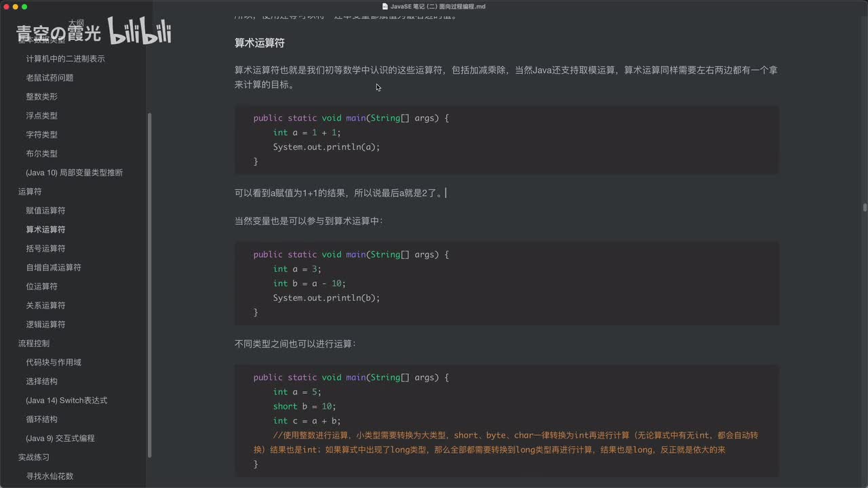Click the document file icon in title bar
The height and width of the screenshot is (488, 868).
384,6
